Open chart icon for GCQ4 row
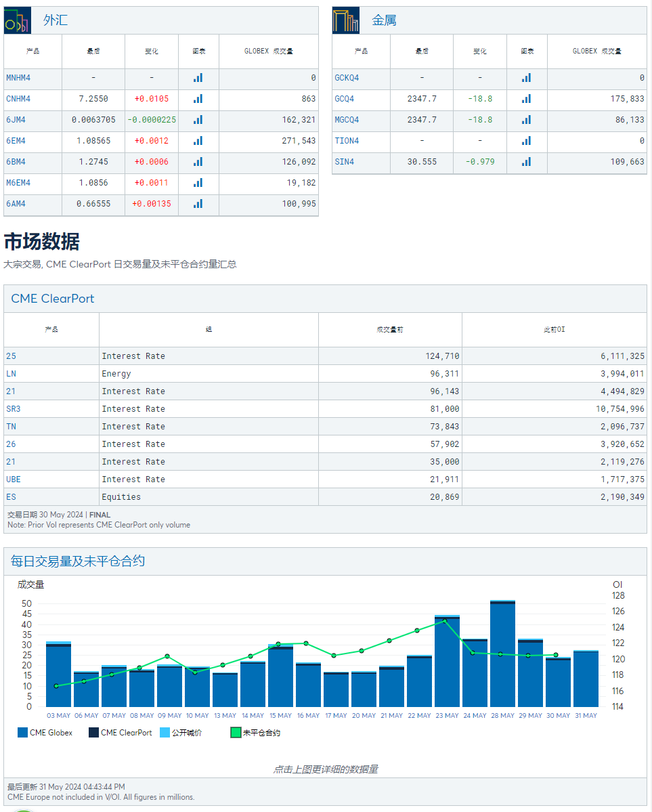This screenshot has height=812, width=652. tap(526, 99)
